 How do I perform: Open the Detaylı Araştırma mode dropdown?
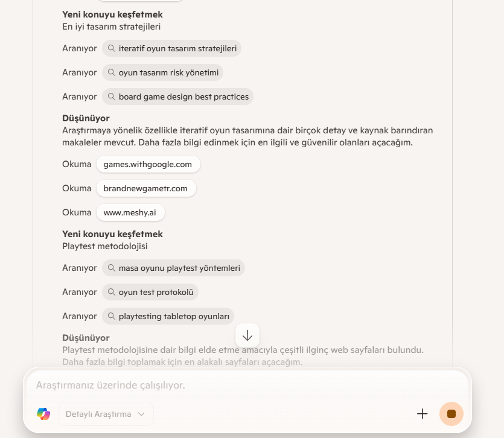(x=106, y=414)
